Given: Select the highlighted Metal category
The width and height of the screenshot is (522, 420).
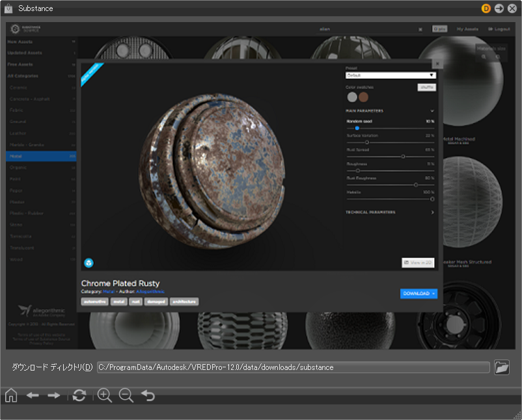Looking at the screenshot, I should click(x=41, y=156).
